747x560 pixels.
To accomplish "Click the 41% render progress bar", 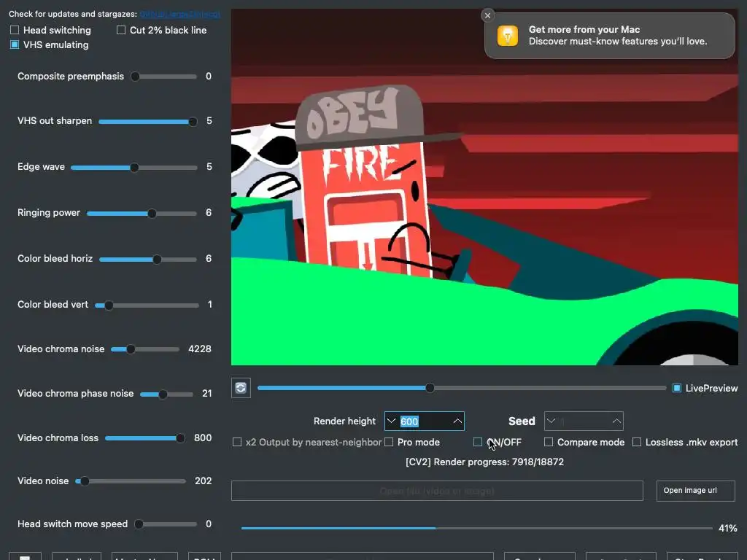I will (477, 528).
